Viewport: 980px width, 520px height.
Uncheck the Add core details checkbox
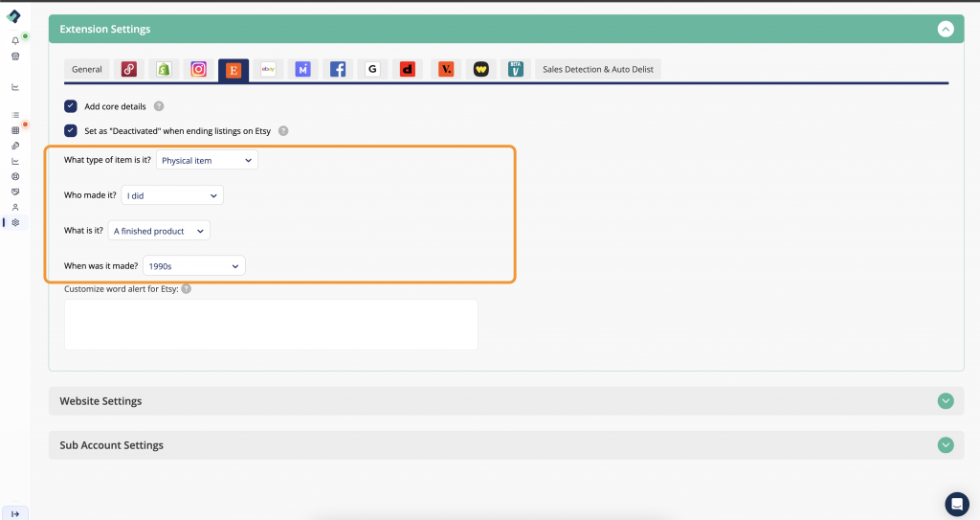click(71, 106)
